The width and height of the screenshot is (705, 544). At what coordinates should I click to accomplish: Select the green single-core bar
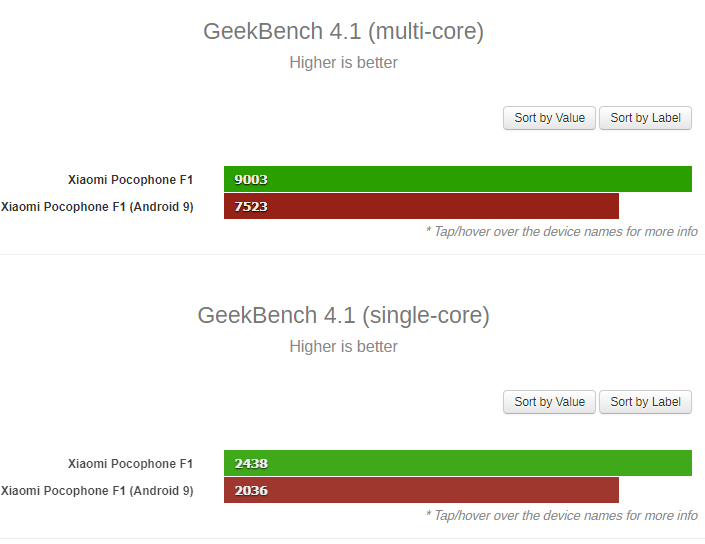coord(458,463)
